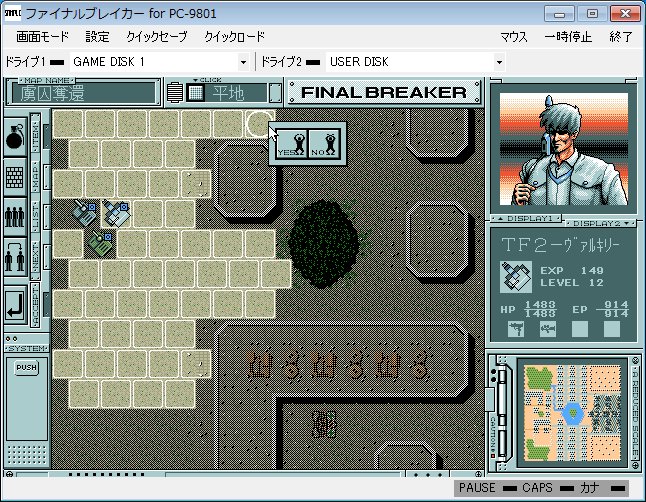Close the emulator window

point(625,14)
